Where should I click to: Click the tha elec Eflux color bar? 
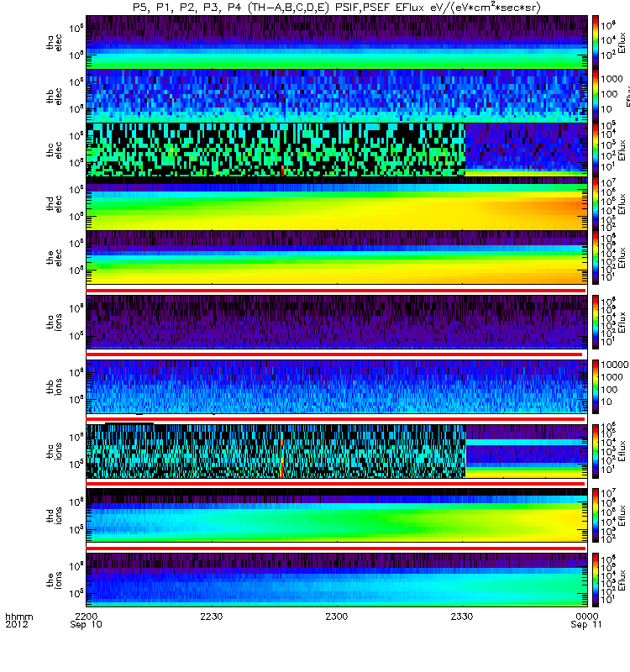[x=596, y=42]
